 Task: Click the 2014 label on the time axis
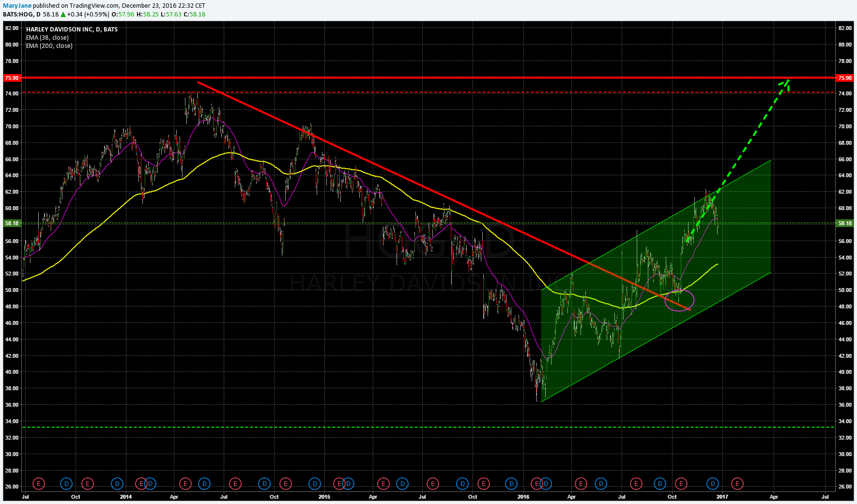click(126, 497)
